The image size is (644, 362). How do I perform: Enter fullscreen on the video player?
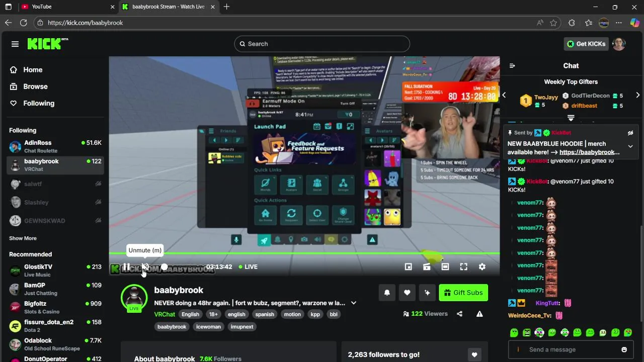click(463, 267)
